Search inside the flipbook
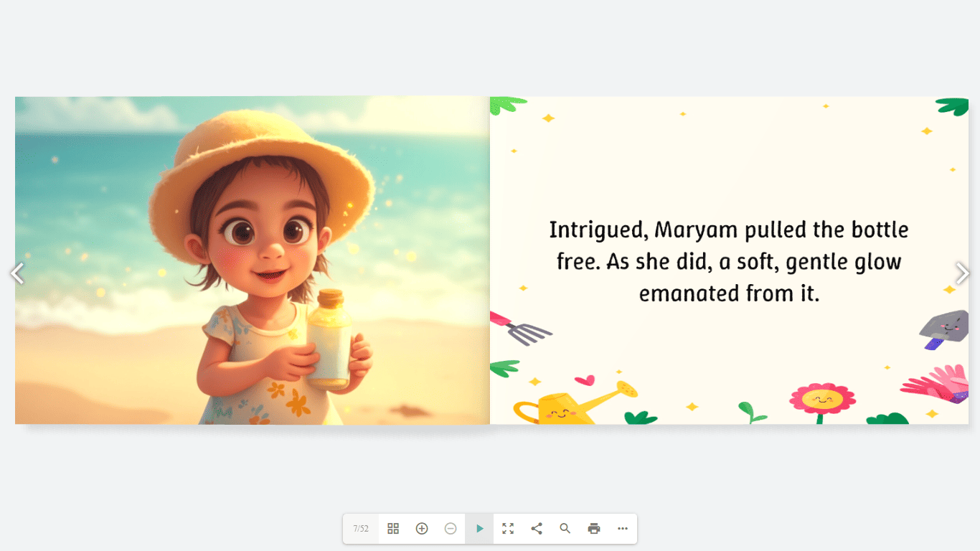The image size is (980, 551). click(x=565, y=529)
